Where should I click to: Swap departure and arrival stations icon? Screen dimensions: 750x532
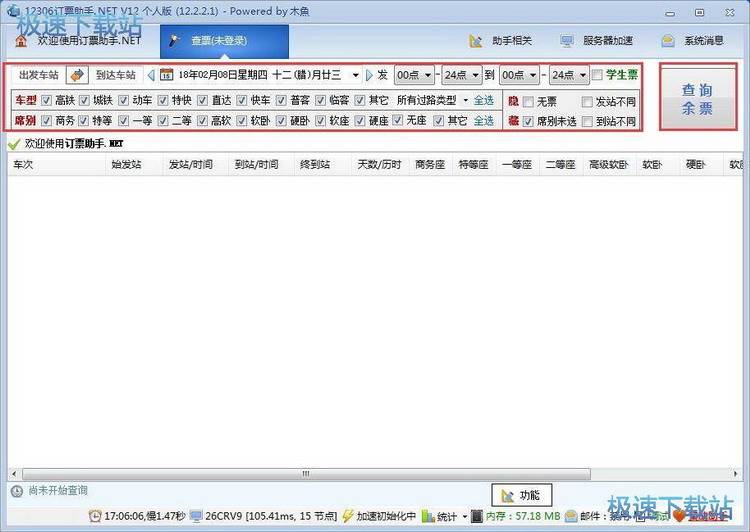click(77, 75)
